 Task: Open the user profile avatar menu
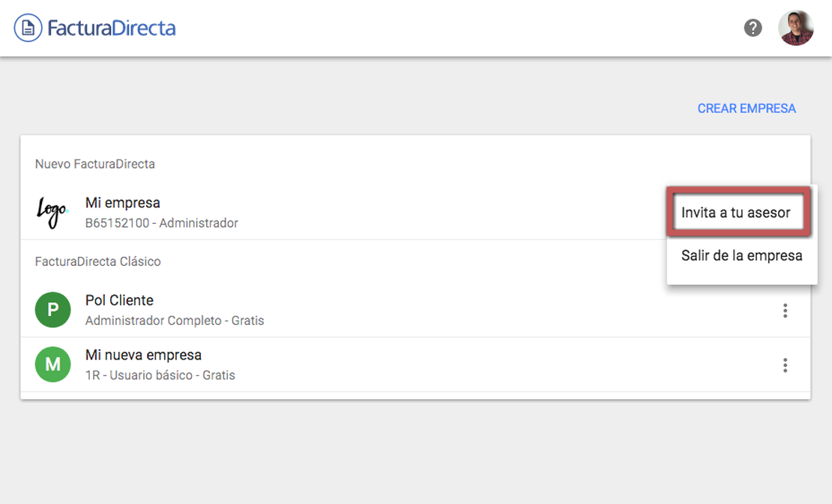[x=795, y=28]
